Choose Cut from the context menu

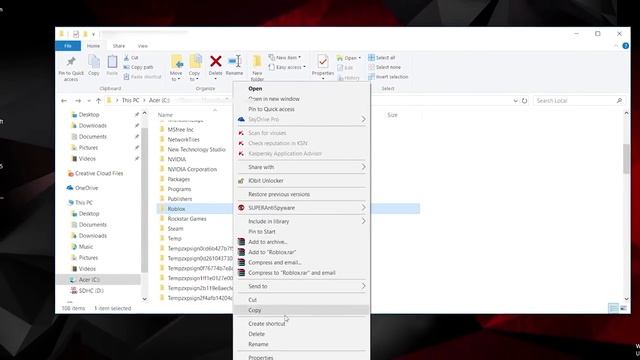point(301,300)
